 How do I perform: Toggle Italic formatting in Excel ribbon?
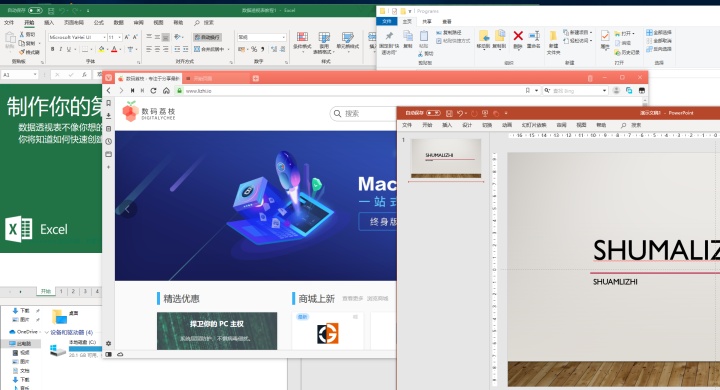pyautogui.click(x=61, y=49)
